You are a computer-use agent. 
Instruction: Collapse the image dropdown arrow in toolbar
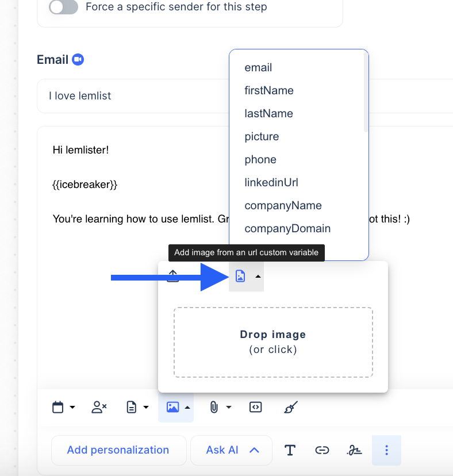(x=187, y=408)
